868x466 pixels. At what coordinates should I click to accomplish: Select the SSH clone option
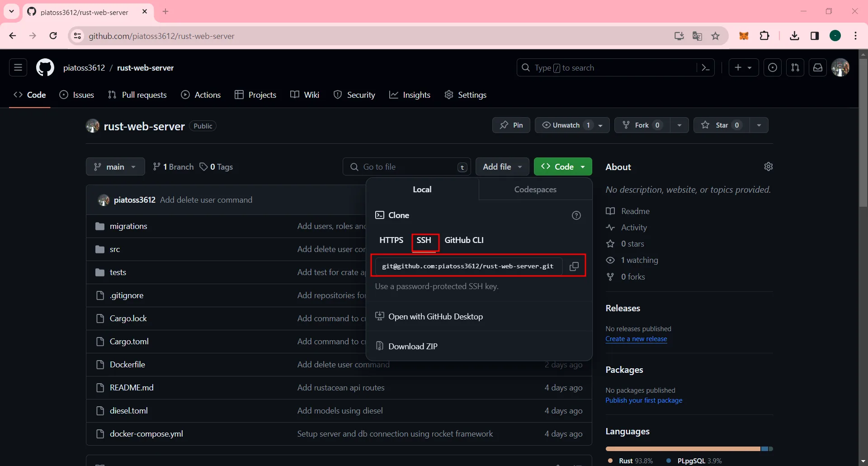point(424,240)
